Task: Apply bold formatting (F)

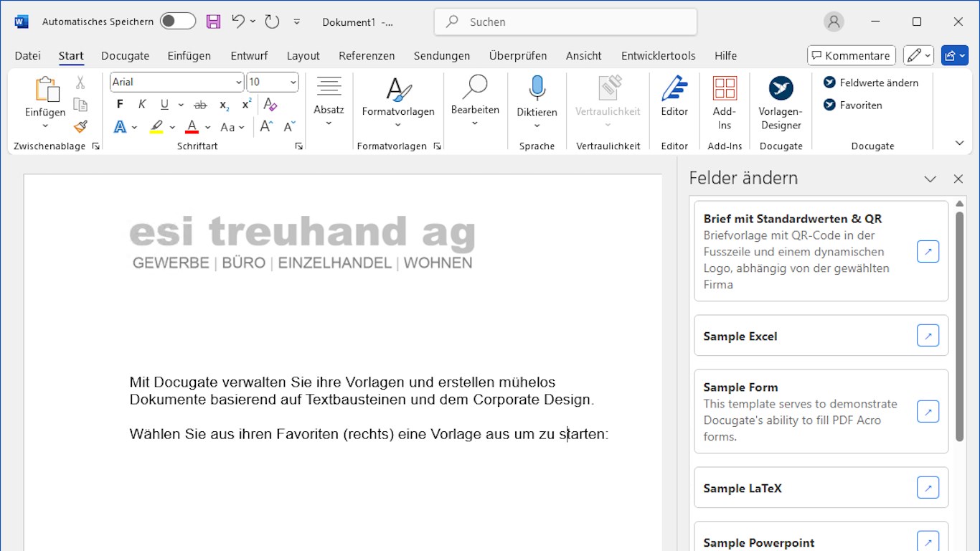Action: pos(120,105)
